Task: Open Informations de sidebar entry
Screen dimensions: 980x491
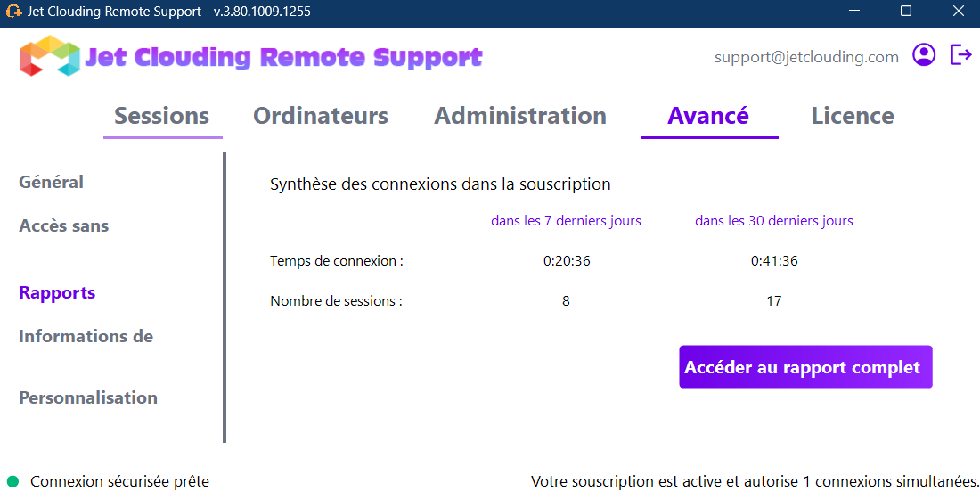Action: [86, 336]
